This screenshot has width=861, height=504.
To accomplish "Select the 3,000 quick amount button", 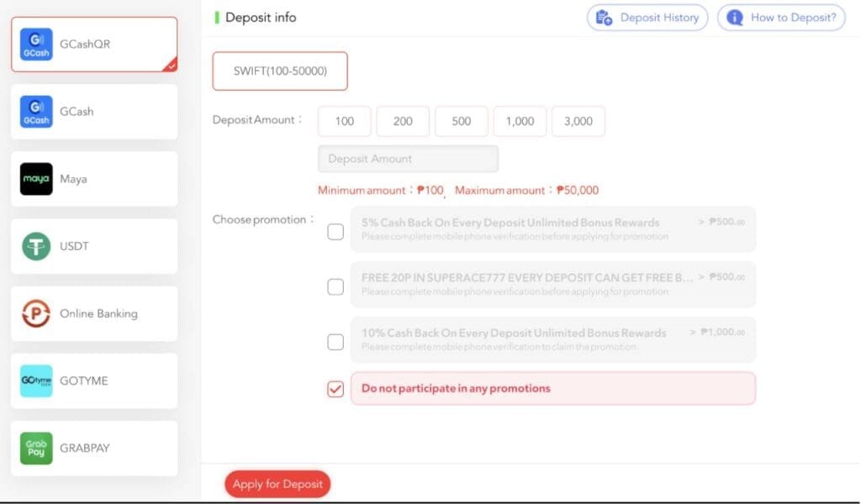I will click(578, 121).
